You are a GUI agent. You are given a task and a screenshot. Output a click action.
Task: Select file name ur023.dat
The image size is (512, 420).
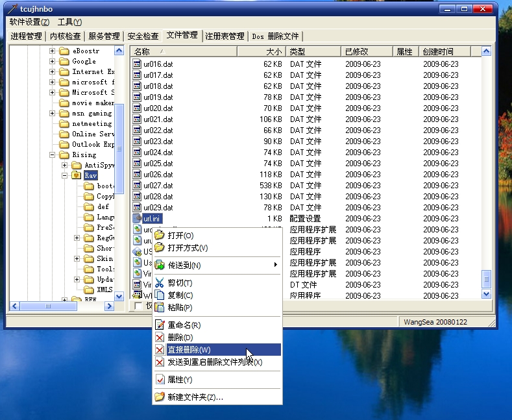coord(158,142)
